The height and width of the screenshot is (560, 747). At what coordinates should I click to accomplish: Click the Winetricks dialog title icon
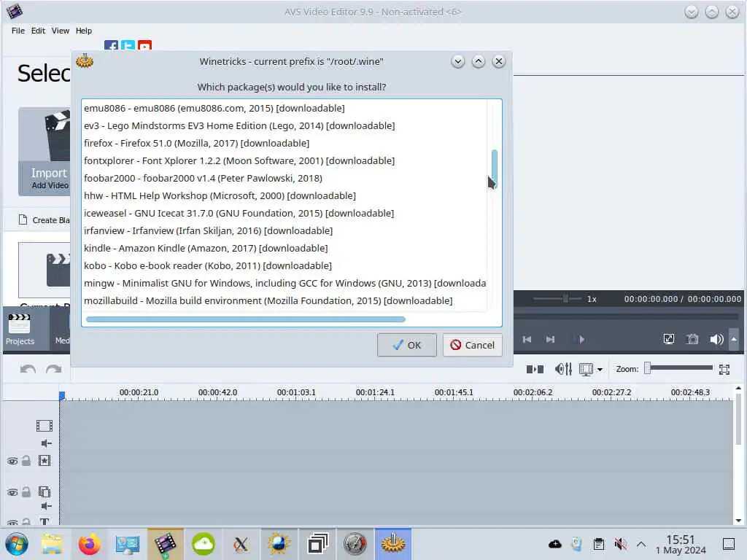point(85,61)
